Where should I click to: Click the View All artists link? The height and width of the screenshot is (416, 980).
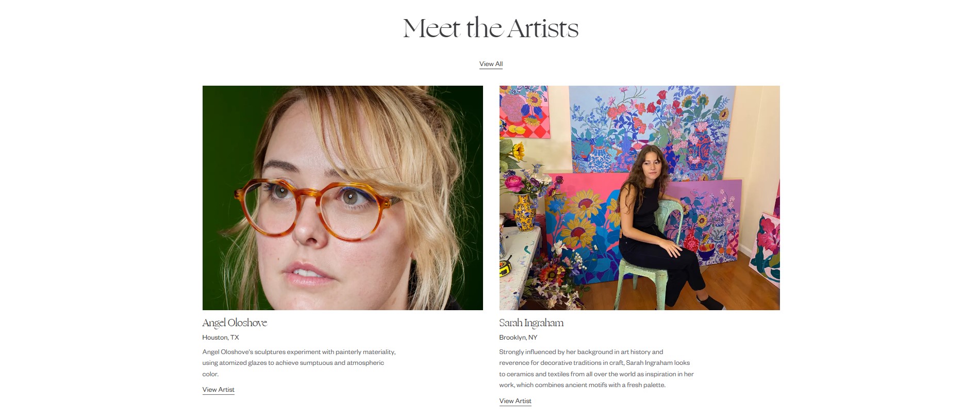coord(491,64)
